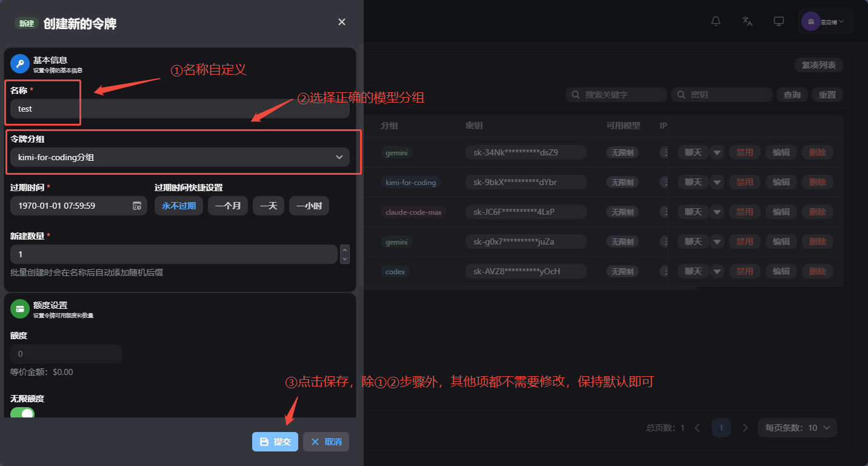Open the token group dropdown
This screenshot has height=466, width=868.
[180, 157]
